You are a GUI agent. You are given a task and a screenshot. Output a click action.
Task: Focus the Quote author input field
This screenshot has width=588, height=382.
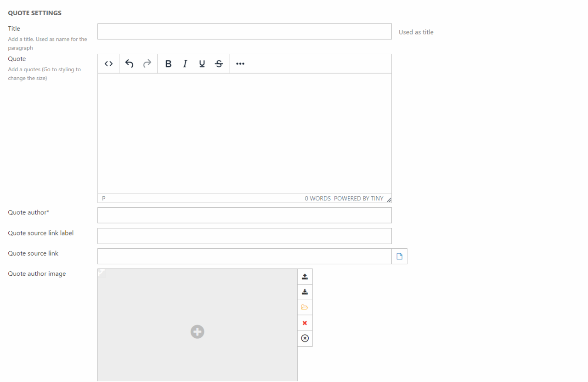(244, 215)
